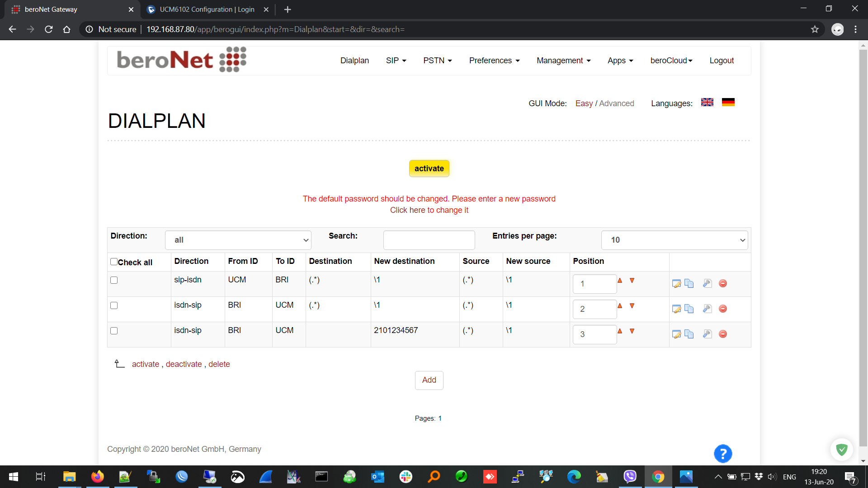This screenshot has width=868, height=488.
Task: Open wrench settings for first entry
Action: pyautogui.click(x=707, y=284)
